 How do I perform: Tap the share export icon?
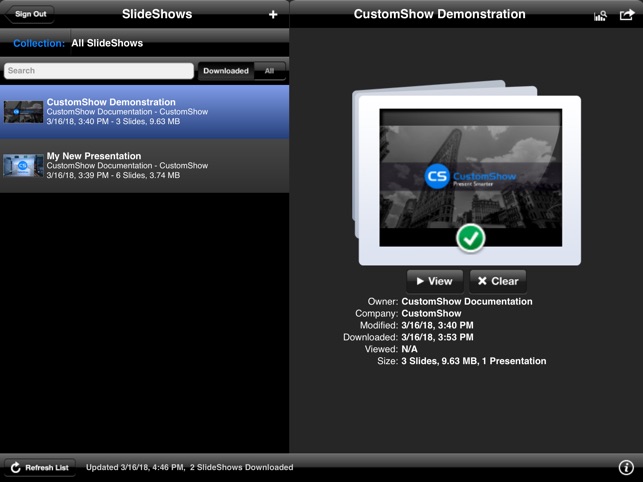tap(627, 15)
